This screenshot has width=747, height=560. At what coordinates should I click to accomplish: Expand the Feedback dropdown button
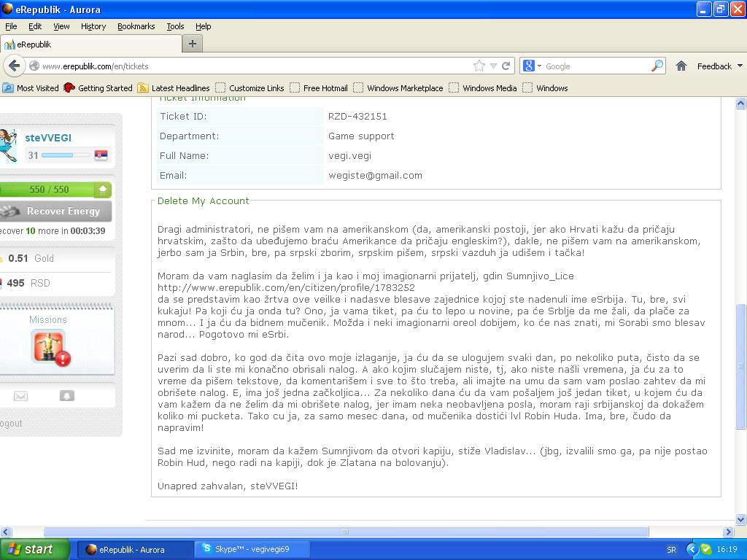[719, 66]
